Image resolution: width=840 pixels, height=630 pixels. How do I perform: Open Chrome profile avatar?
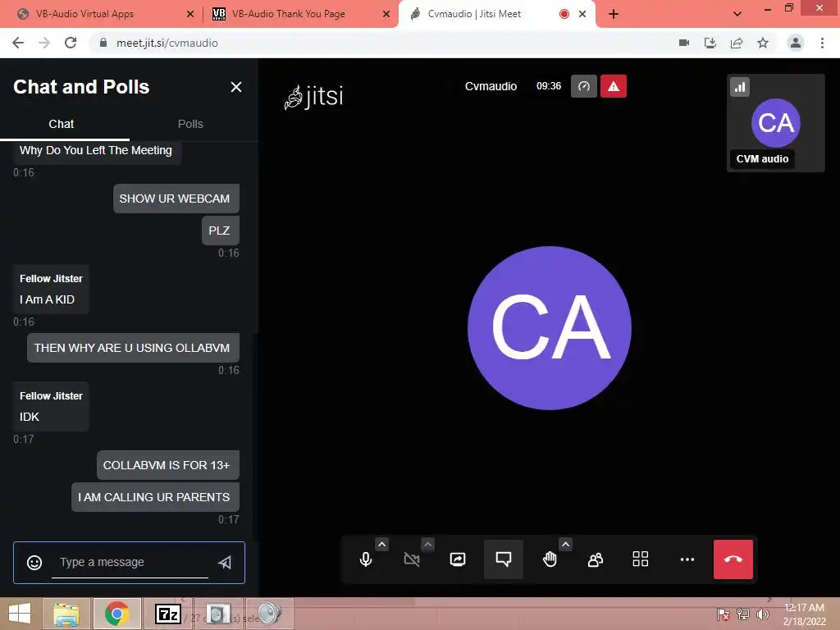[796, 43]
